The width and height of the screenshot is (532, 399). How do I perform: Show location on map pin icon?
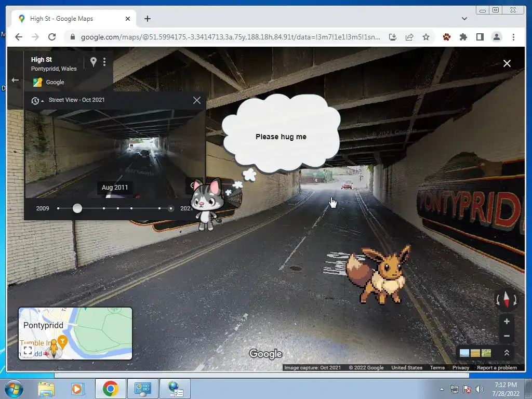click(x=94, y=61)
